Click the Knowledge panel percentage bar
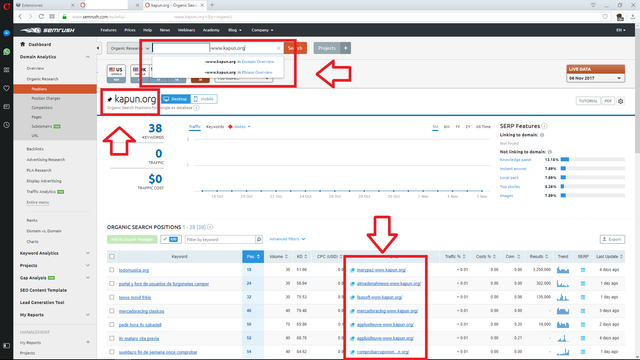The height and width of the screenshot is (360, 640). pyautogui.click(x=593, y=160)
